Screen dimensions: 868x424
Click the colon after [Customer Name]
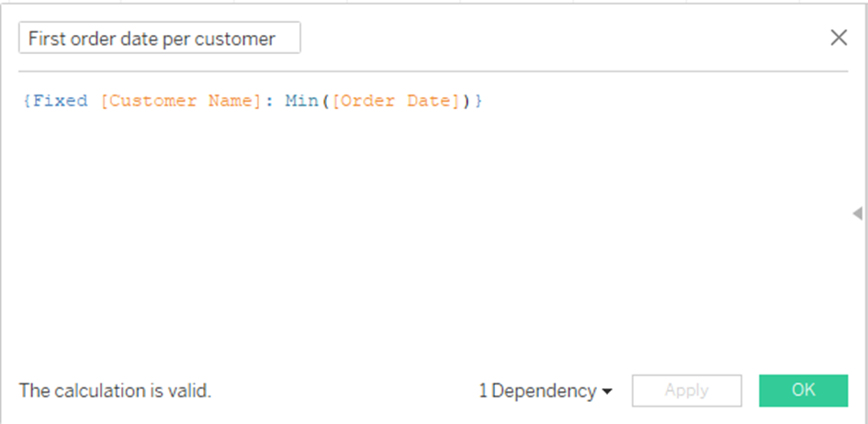pos(268,101)
